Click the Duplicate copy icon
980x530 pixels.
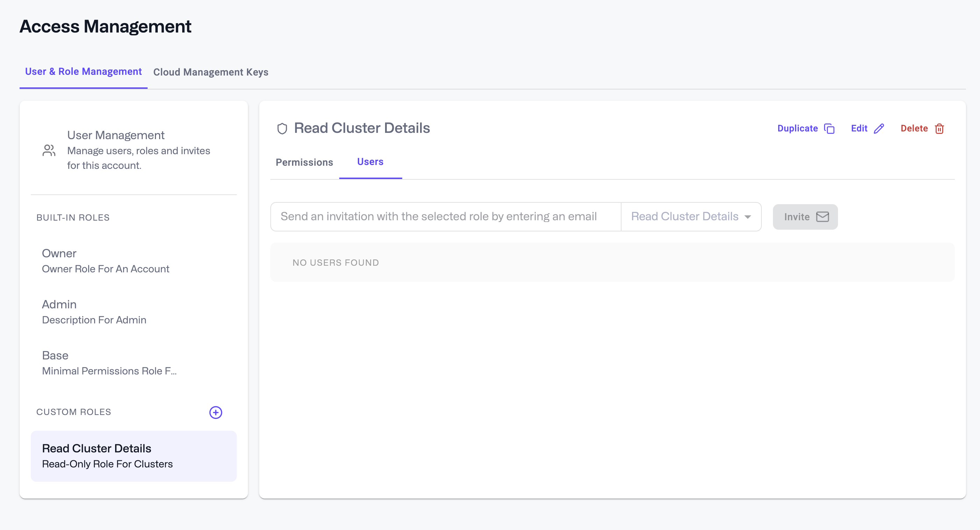(x=829, y=129)
